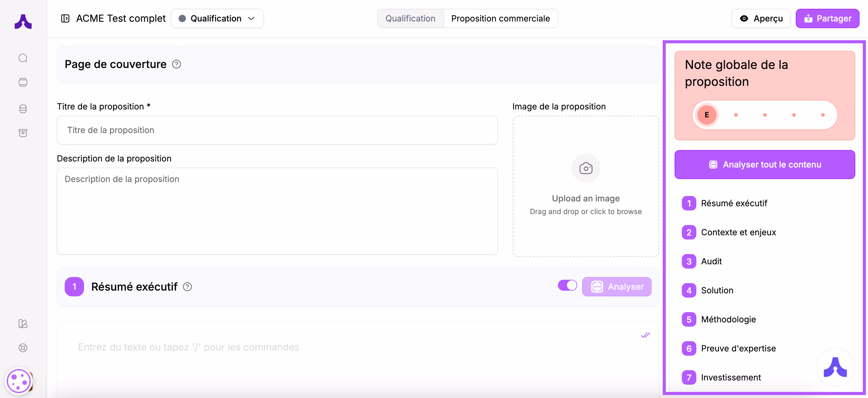The width and height of the screenshot is (868, 398).
Task: Click Analyser tout le contenu button
Action: tap(765, 164)
